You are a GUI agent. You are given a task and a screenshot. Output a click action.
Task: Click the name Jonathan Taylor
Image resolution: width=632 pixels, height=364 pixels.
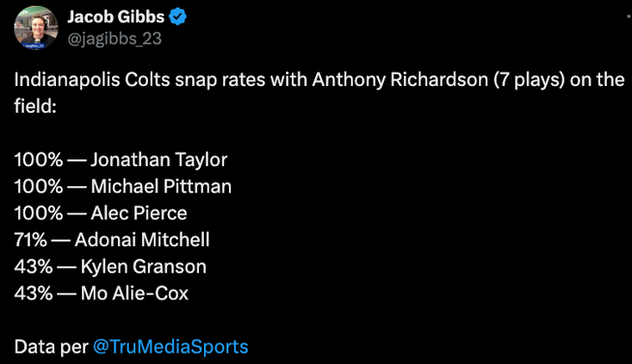(x=158, y=160)
